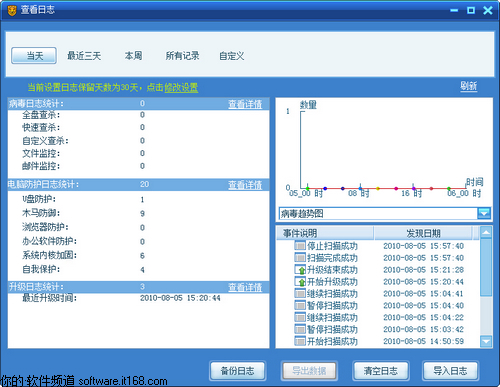
Task: Click the 自我保护 row
Action: click(x=138, y=270)
